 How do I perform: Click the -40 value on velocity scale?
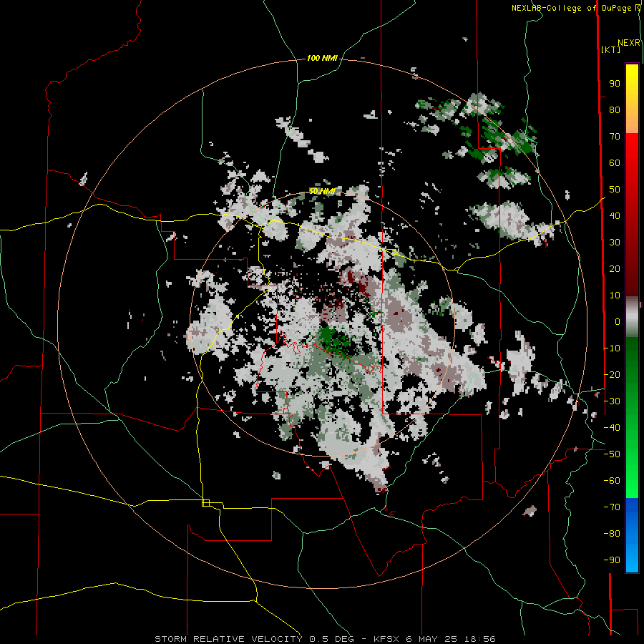(x=612, y=428)
